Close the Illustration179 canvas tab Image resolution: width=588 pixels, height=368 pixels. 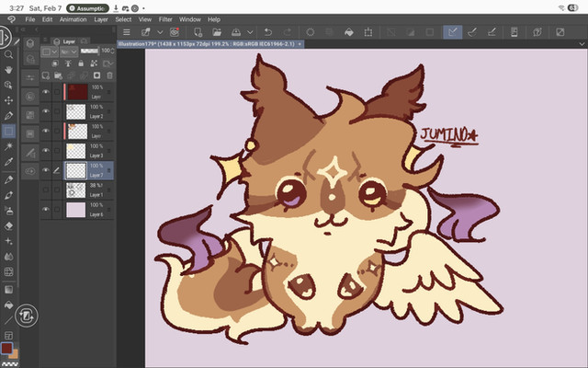[300, 44]
